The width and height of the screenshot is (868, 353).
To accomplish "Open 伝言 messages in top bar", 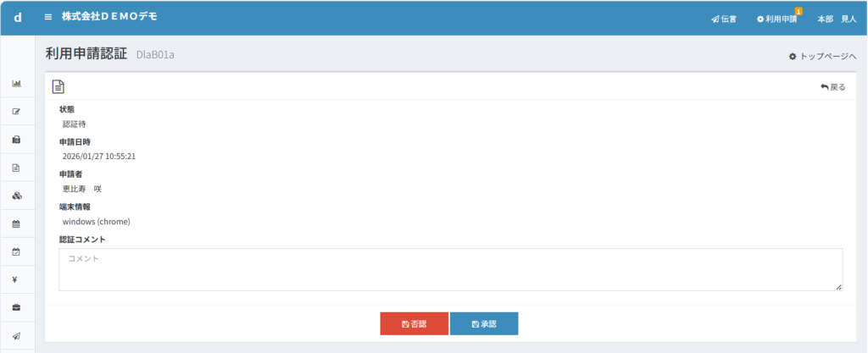I will 724,19.
